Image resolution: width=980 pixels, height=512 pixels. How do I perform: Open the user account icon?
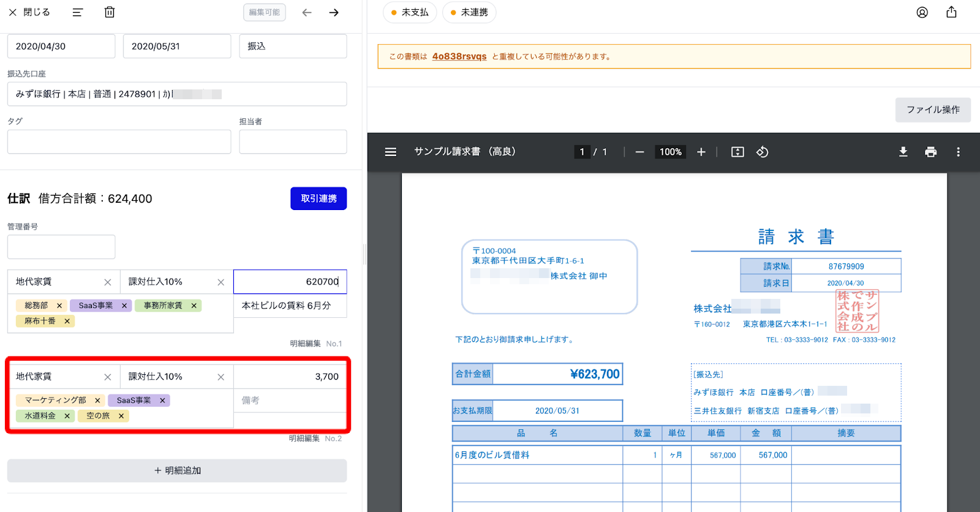(922, 12)
